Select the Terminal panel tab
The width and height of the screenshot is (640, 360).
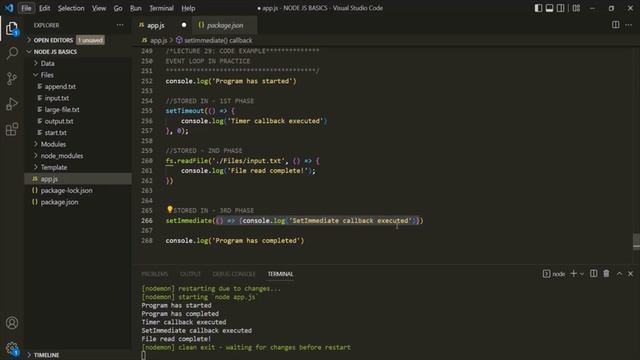280,274
